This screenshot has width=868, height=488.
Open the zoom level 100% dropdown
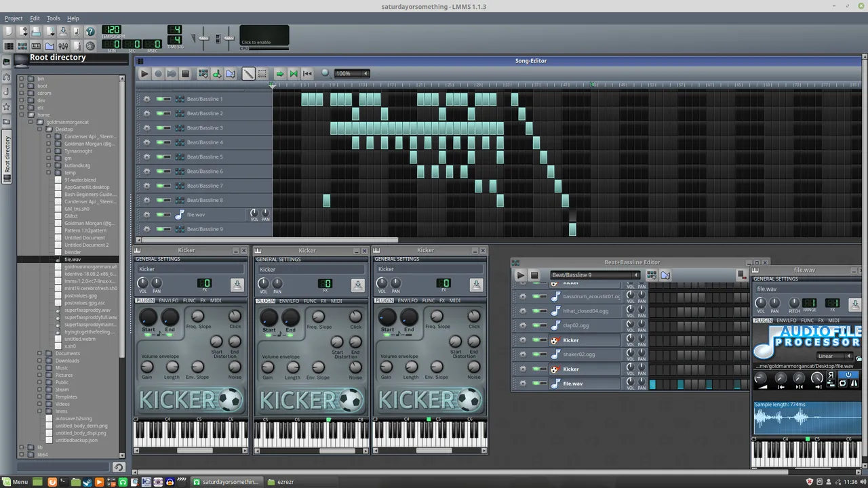pos(352,73)
